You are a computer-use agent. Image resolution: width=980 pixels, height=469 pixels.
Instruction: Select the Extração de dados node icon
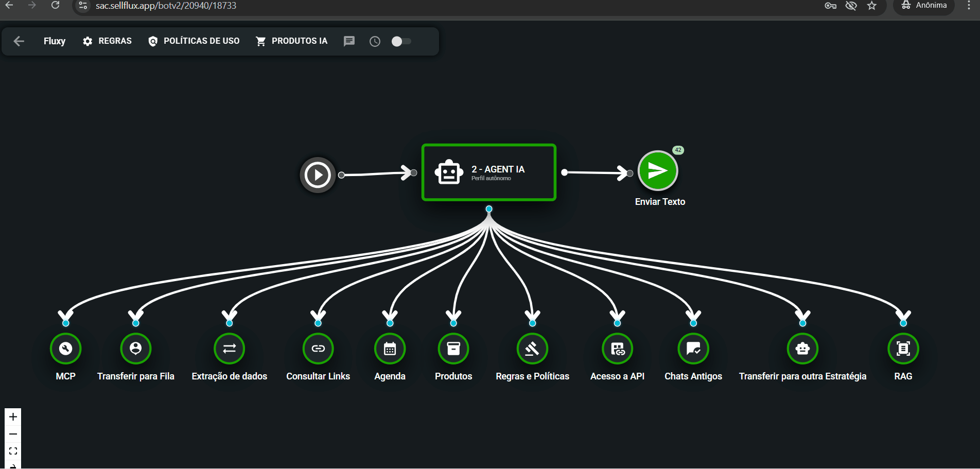pos(229,349)
